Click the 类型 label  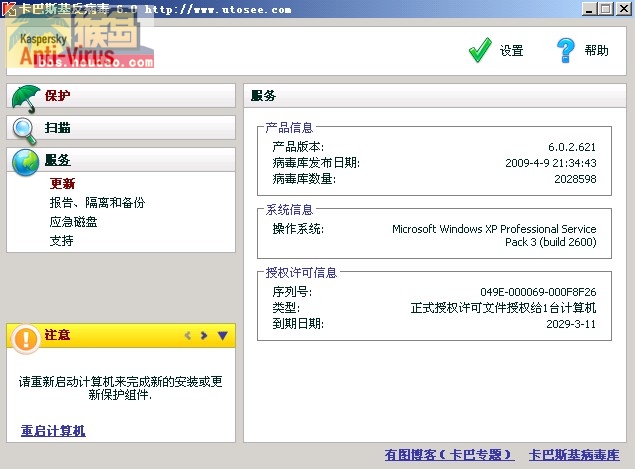286,308
